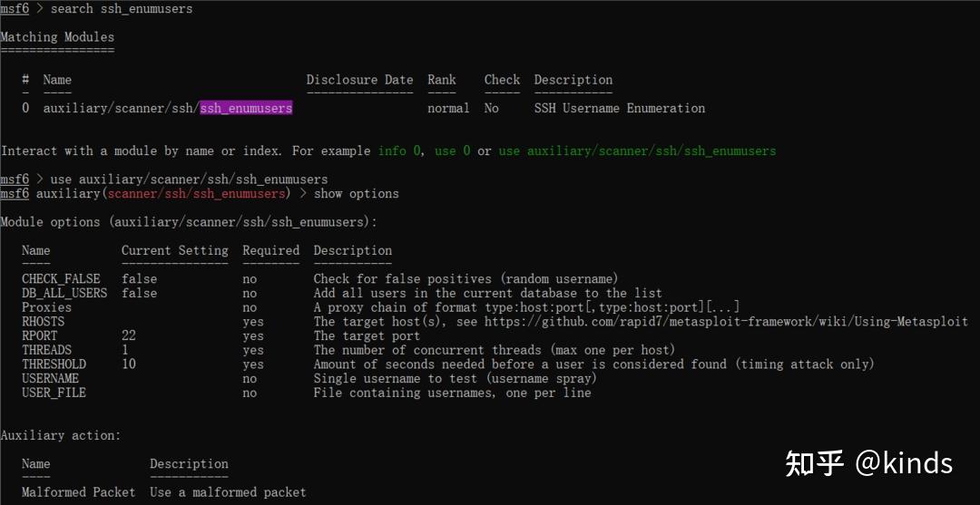980x505 pixels.
Task: Click the 'Malformed Packet' action name
Action: point(79,492)
